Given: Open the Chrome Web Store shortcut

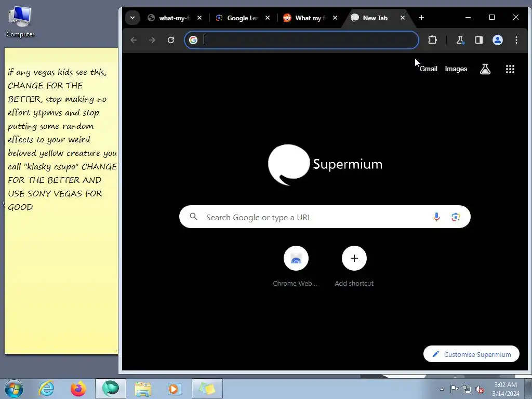Looking at the screenshot, I should click(296, 267).
